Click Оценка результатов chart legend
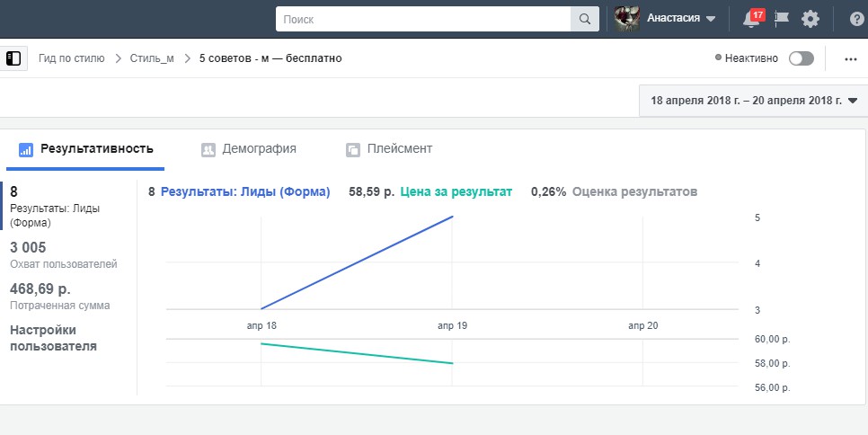Screen dimensions: 868x435 point(635,192)
